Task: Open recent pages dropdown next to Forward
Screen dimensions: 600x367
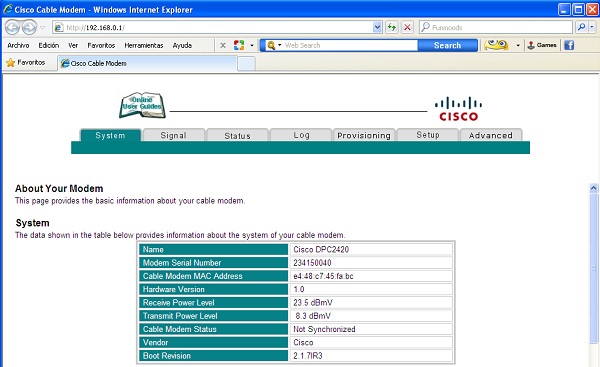Action: (x=42, y=28)
